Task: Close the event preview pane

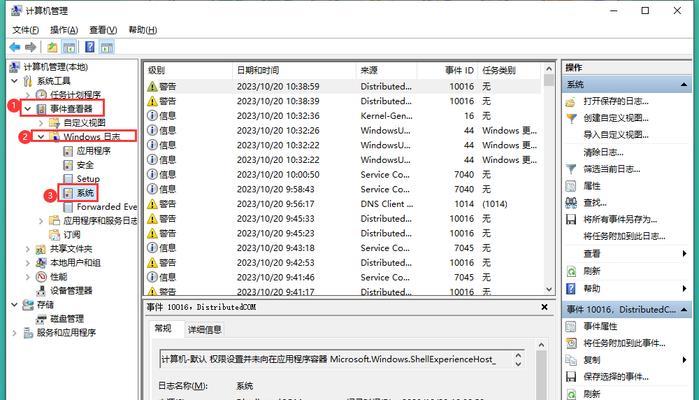Action: coord(544,307)
